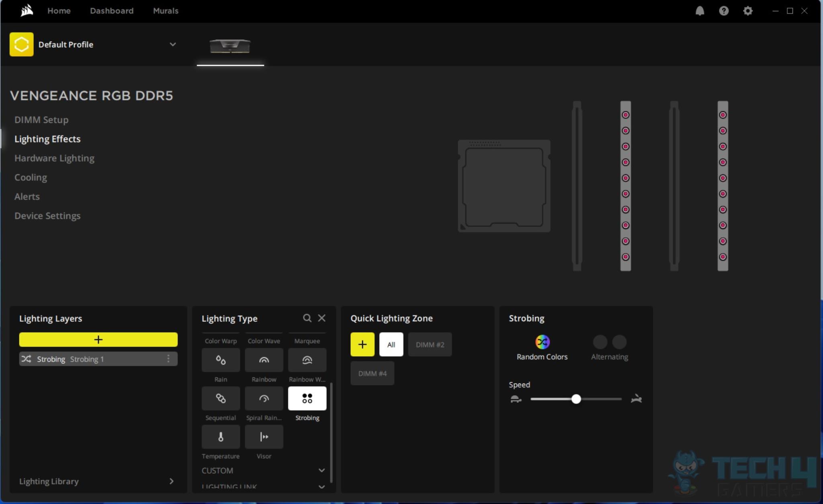Open Strobing 1 layer options menu
This screenshot has height=504, width=823.
(x=168, y=359)
